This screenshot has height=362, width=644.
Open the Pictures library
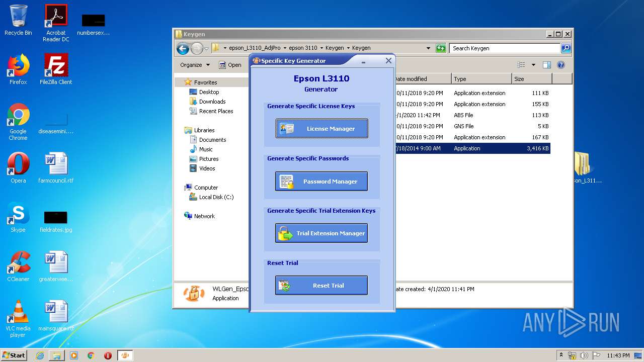pyautogui.click(x=209, y=159)
